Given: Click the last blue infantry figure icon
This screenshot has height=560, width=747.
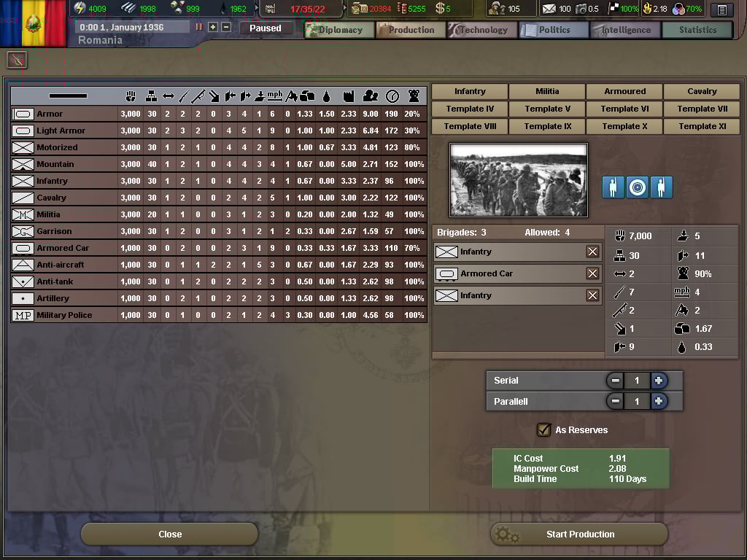Looking at the screenshot, I should tap(661, 187).
